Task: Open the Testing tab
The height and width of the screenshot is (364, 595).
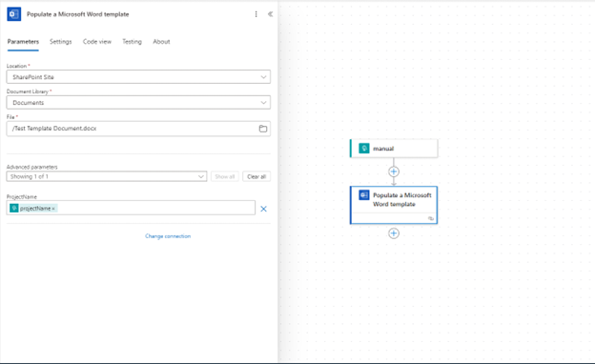Action: coord(132,42)
